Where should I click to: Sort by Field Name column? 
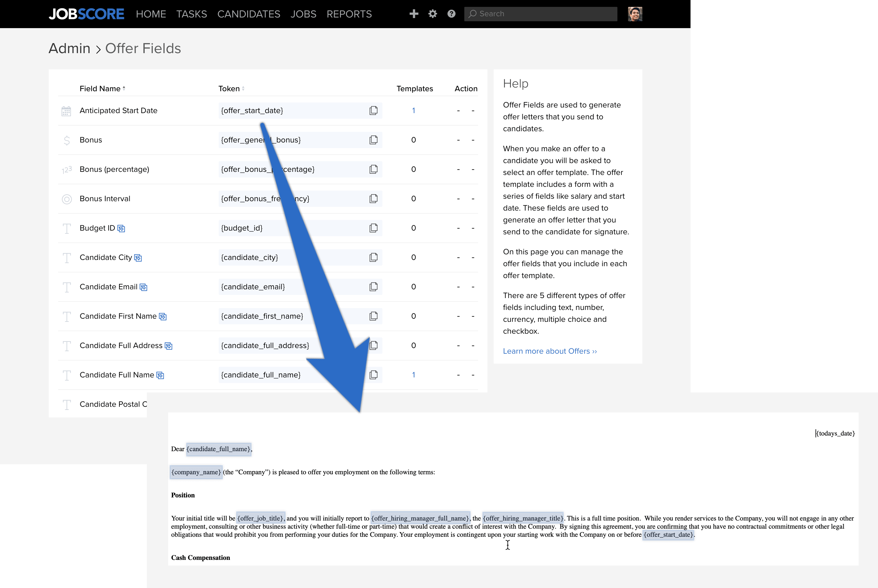click(x=102, y=88)
